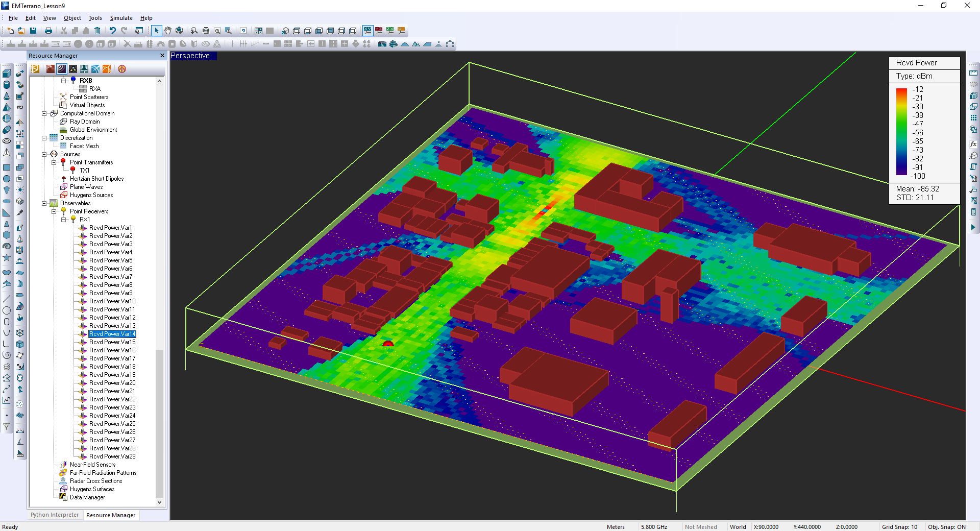Open the Simulate menu
This screenshot has height=531, width=980.
121,18
